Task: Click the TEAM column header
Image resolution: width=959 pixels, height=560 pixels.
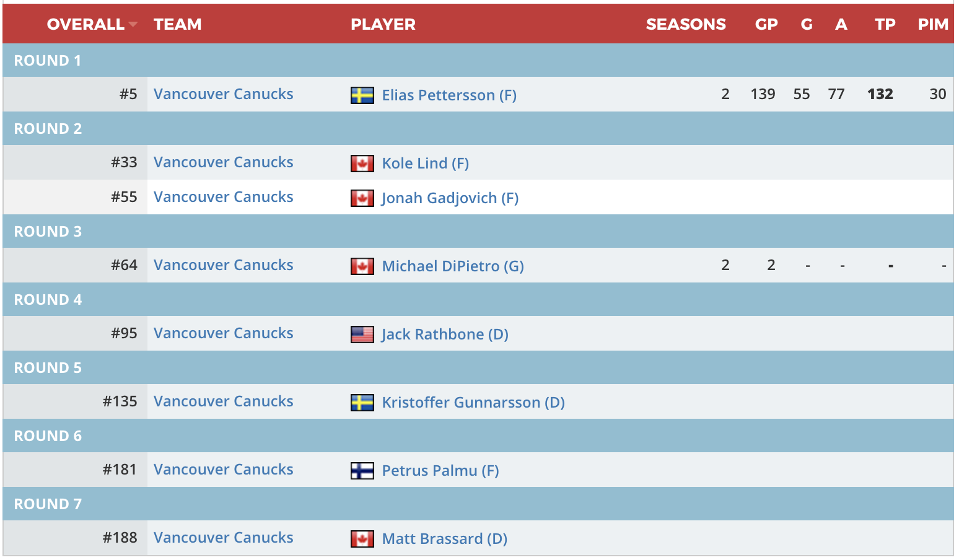Action: pyautogui.click(x=177, y=25)
